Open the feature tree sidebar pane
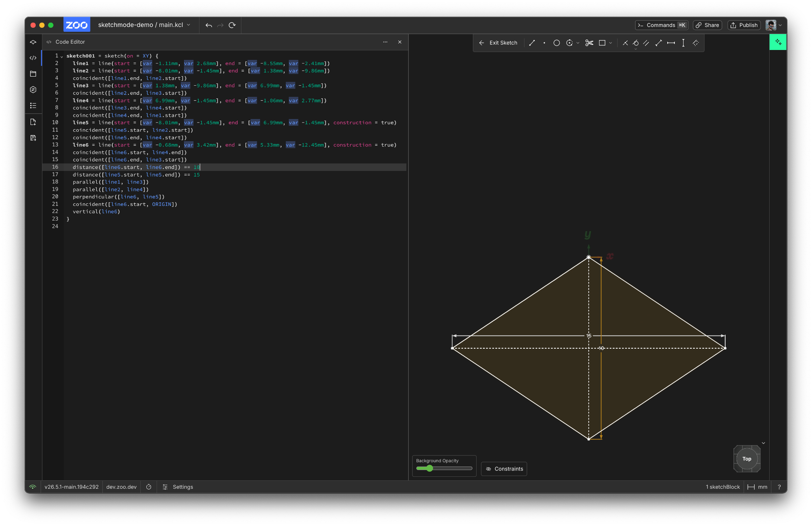The width and height of the screenshot is (812, 526). tap(33, 42)
